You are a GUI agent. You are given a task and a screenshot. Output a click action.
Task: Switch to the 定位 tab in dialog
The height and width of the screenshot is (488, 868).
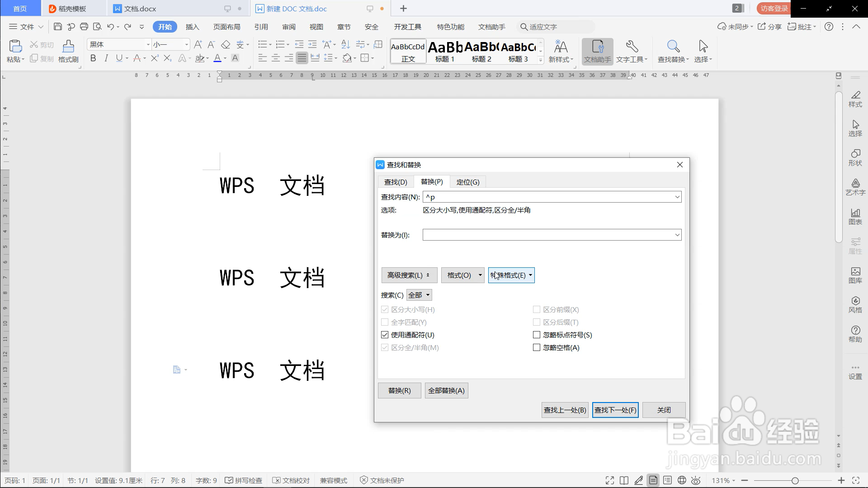click(468, 181)
